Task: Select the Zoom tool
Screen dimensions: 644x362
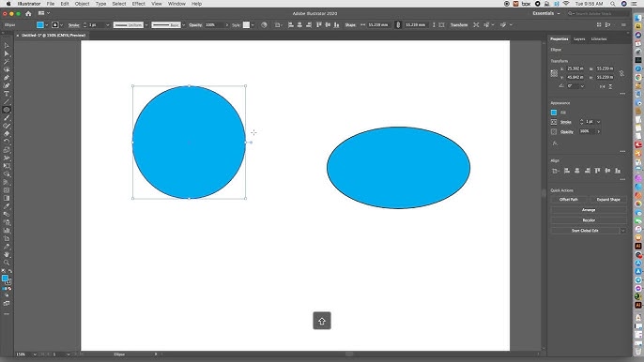Action: click(7, 263)
